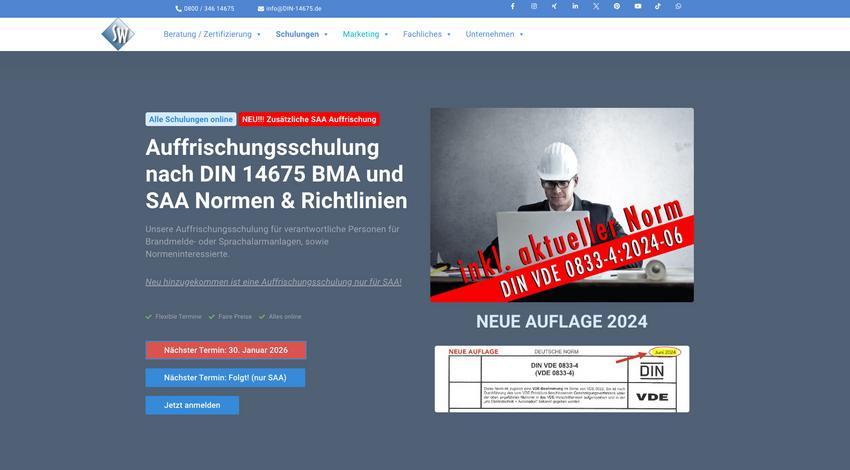The height and width of the screenshot is (470, 850).
Task: Click the 'Alles online' checkmark text
Action: (280, 317)
